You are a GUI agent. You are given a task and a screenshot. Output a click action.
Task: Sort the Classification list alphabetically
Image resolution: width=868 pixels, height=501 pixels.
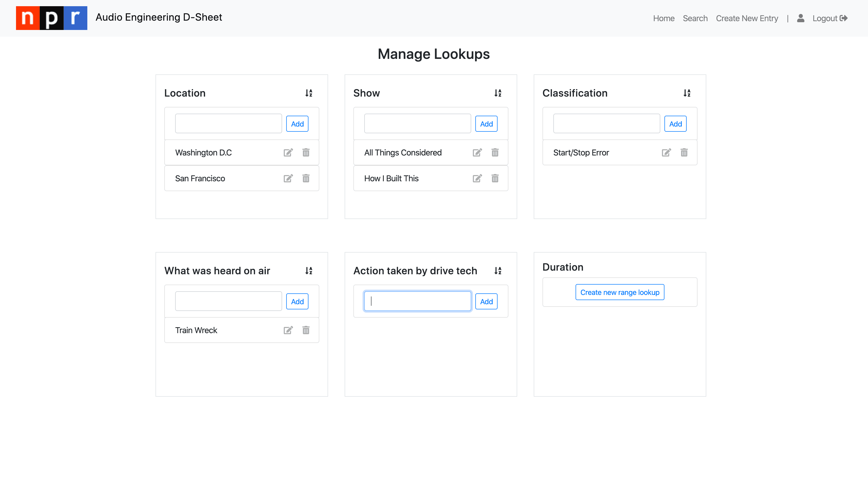tap(687, 93)
